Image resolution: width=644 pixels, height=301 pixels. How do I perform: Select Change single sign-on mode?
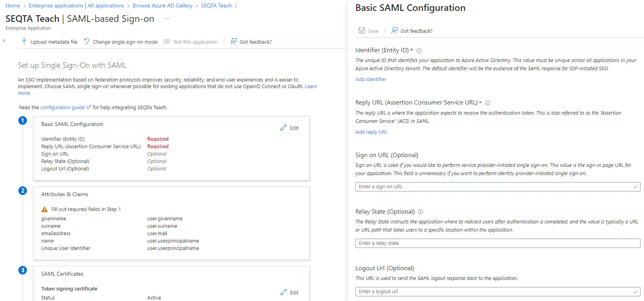point(125,42)
